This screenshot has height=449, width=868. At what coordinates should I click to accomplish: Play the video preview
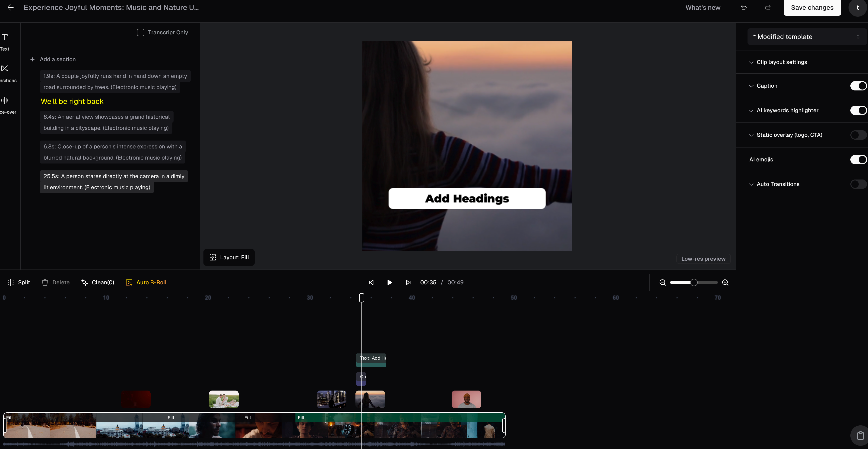[390, 282]
